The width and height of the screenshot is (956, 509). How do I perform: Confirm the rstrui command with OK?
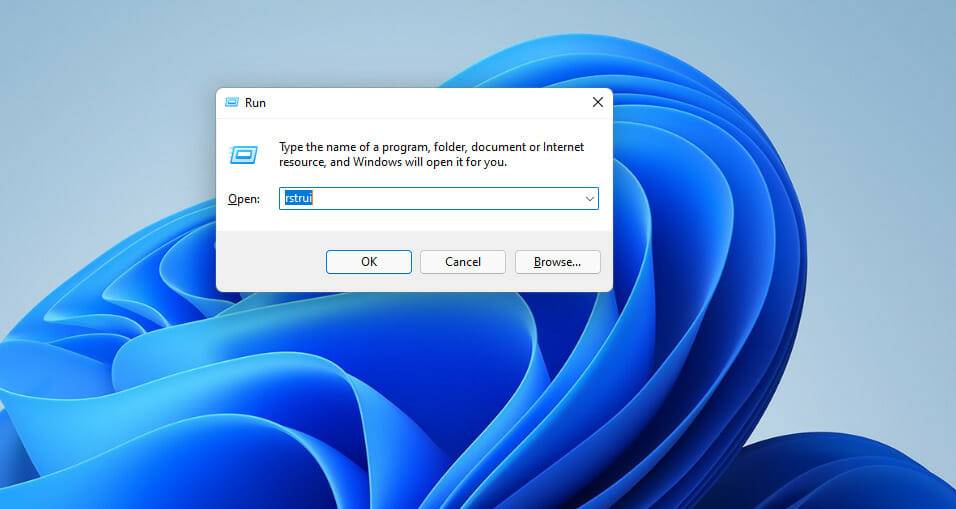pyautogui.click(x=369, y=262)
